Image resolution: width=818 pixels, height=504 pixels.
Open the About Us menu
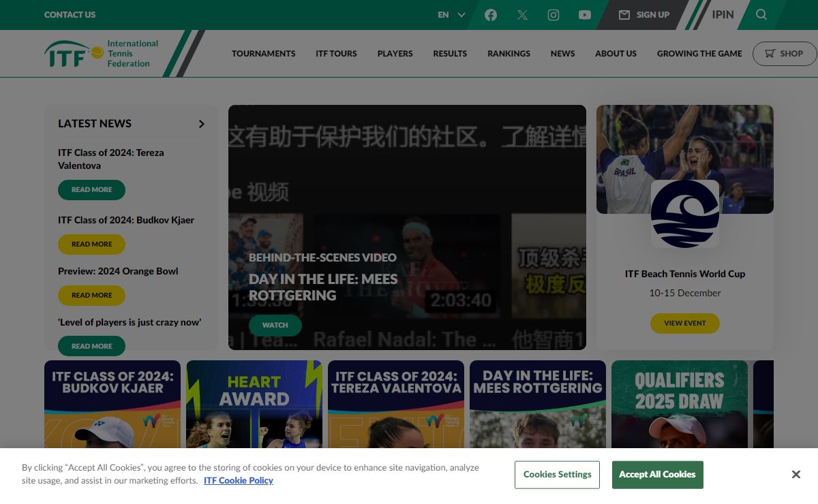616,53
